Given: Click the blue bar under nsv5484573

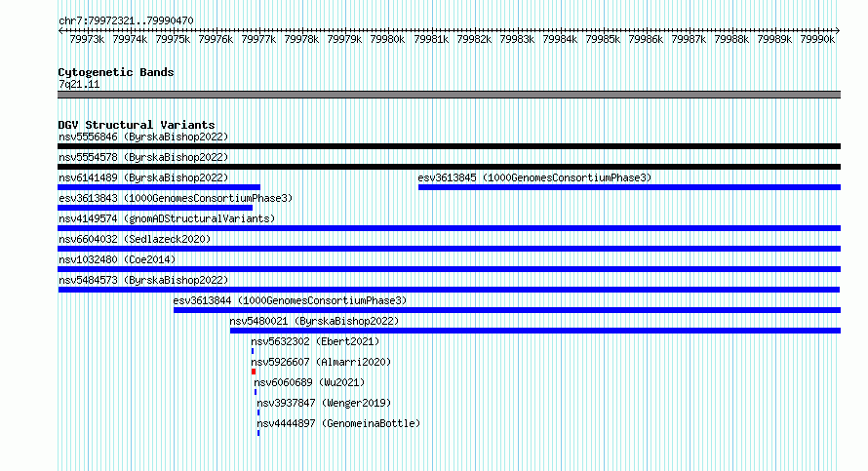Looking at the screenshot, I should 449,290.
